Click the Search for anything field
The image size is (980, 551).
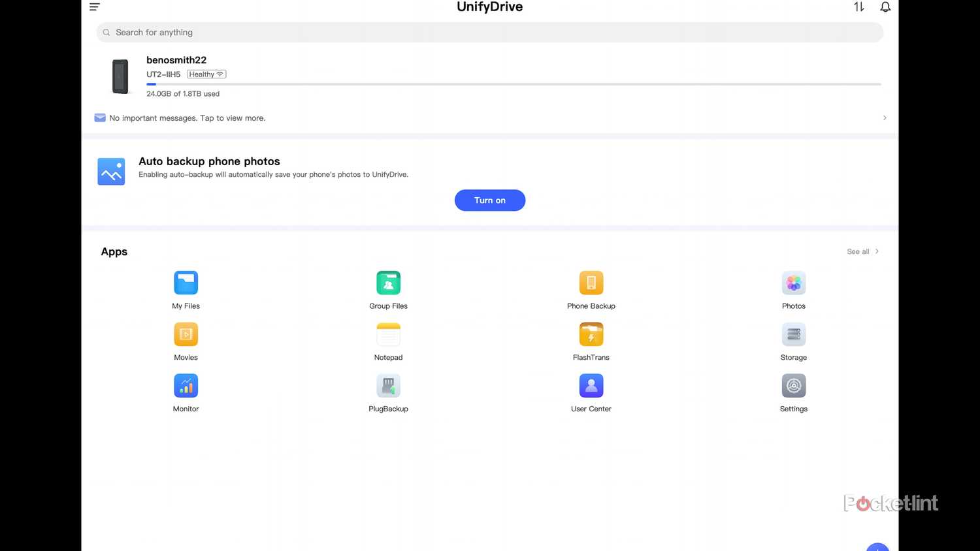(489, 33)
